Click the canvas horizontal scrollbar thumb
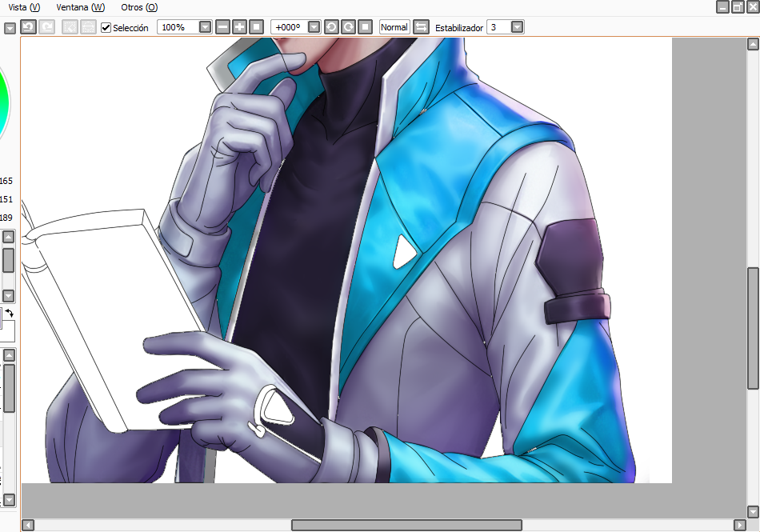Viewport: 760px width, 532px height. 406,526
